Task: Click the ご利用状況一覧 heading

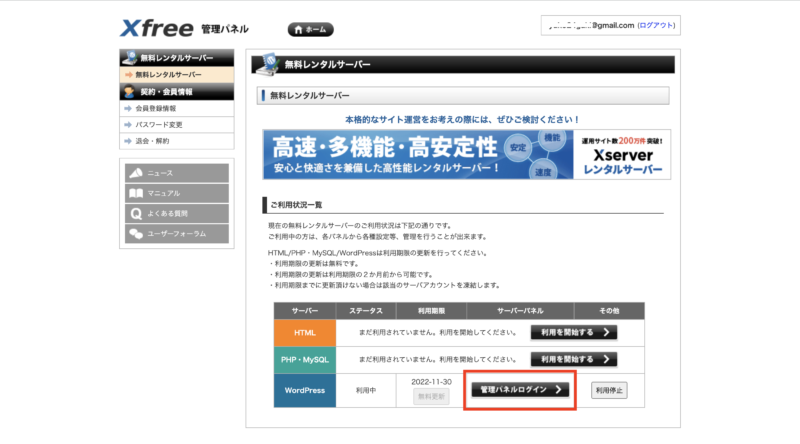Action: click(x=296, y=205)
